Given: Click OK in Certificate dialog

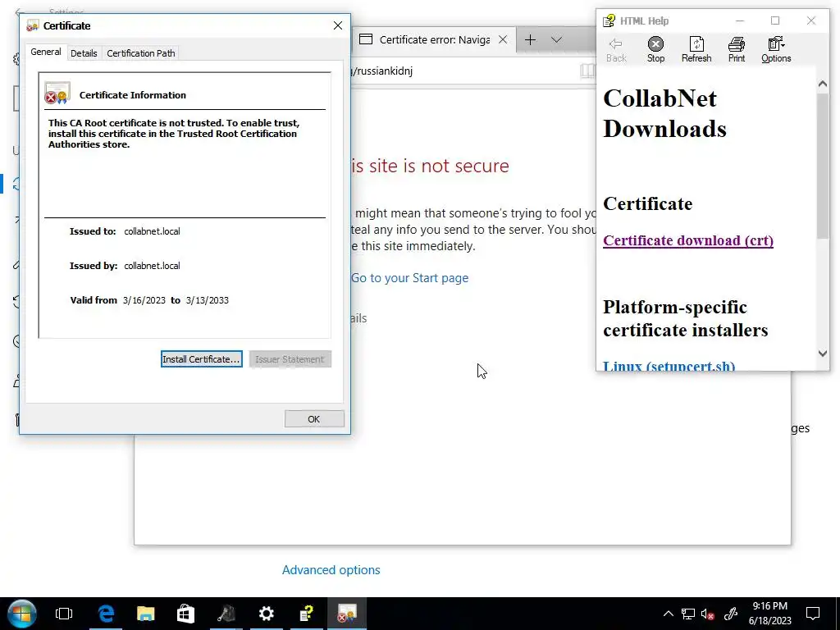Looking at the screenshot, I should click(314, 419).
